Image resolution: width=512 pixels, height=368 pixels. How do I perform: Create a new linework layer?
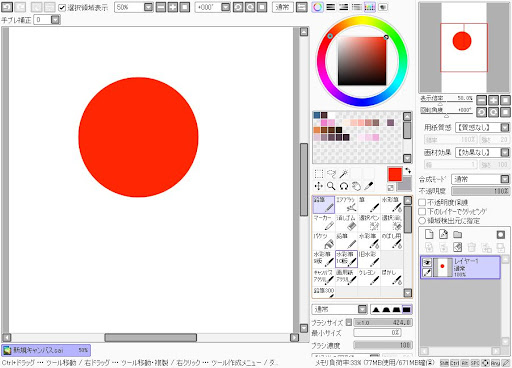click(443, 234)
